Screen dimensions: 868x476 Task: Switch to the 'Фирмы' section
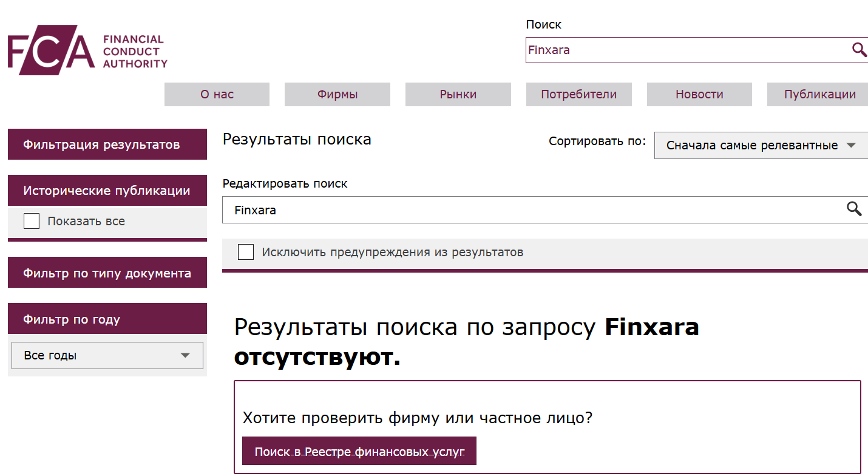(337, 94)
